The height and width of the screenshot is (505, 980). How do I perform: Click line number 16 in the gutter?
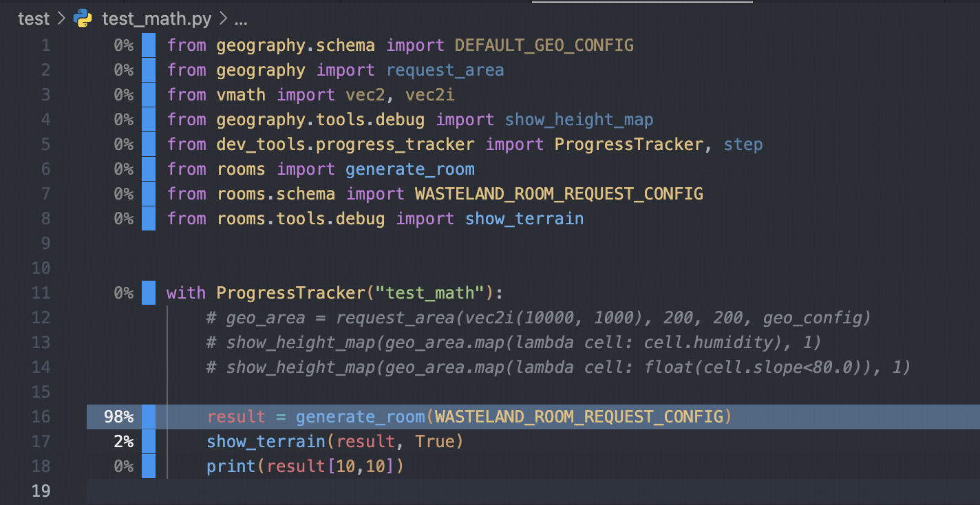(41, 416)
